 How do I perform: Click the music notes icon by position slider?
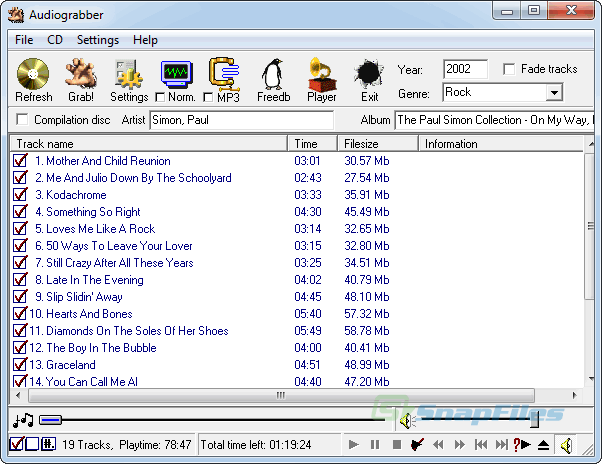(23, 420)
